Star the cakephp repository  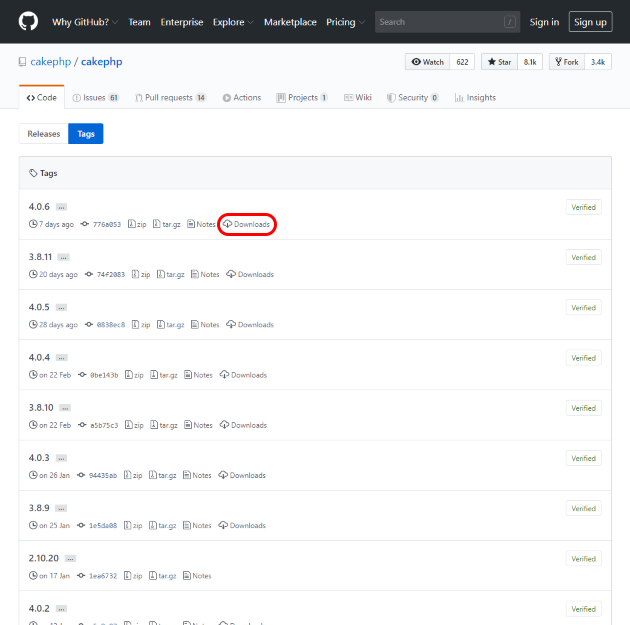(499, 62)
